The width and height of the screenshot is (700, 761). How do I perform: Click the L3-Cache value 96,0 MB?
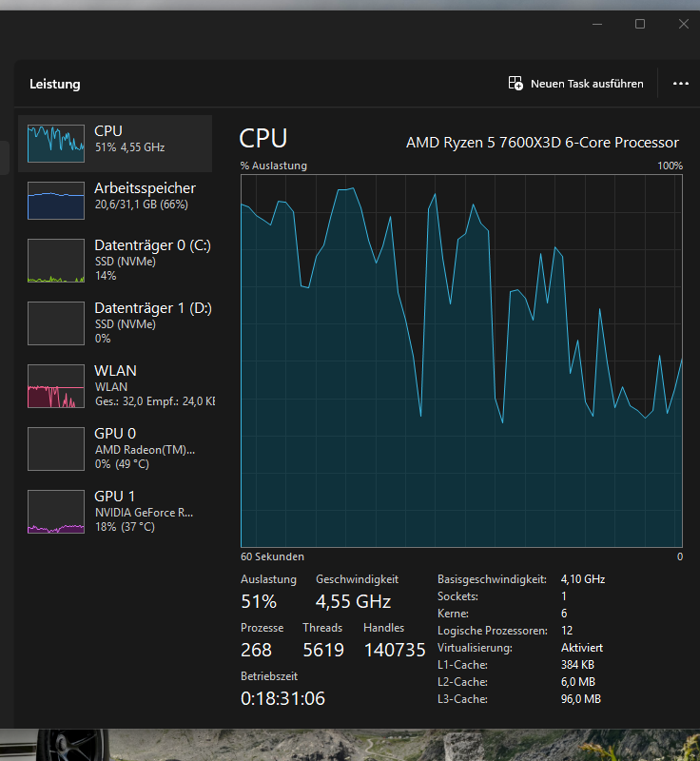(581, 699)
